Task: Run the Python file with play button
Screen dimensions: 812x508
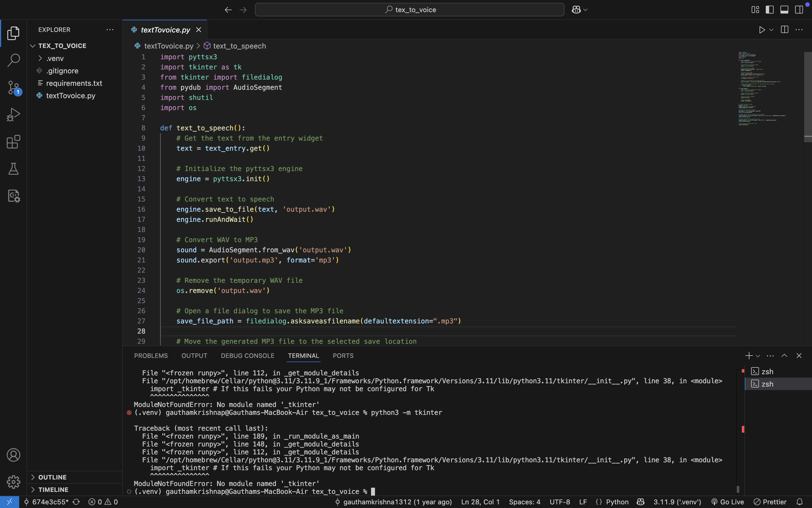Action: click(x=762, y=30)
